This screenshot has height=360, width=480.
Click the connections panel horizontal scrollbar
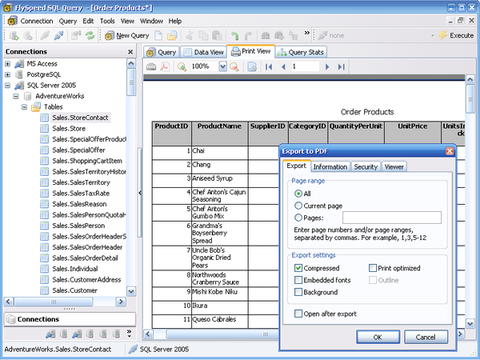pyautogui.click(x=65, y=302)
